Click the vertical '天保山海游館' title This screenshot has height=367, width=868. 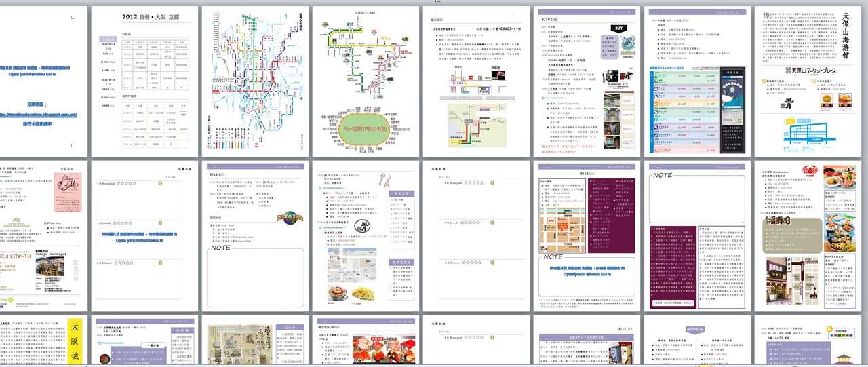coord(845,35)
